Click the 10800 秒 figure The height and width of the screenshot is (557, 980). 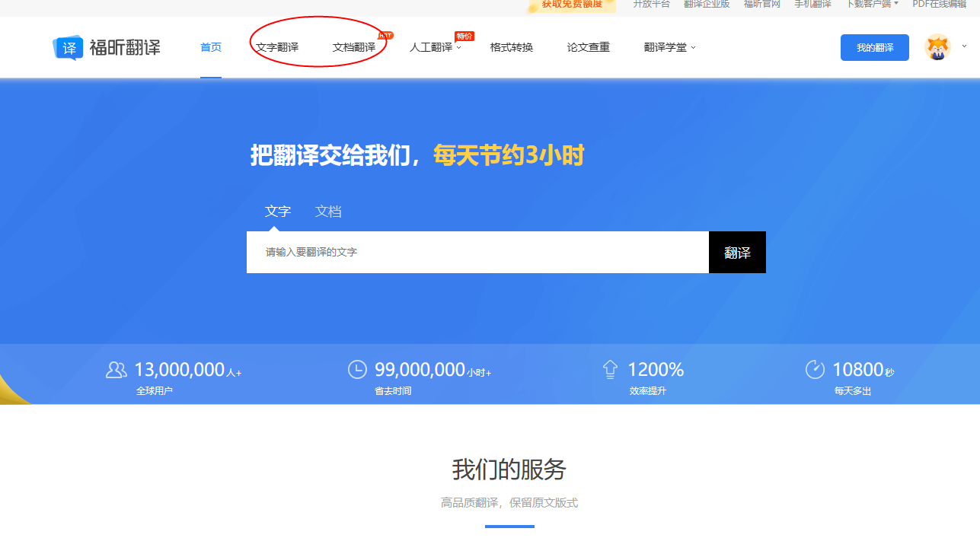(x=863, y=370)
